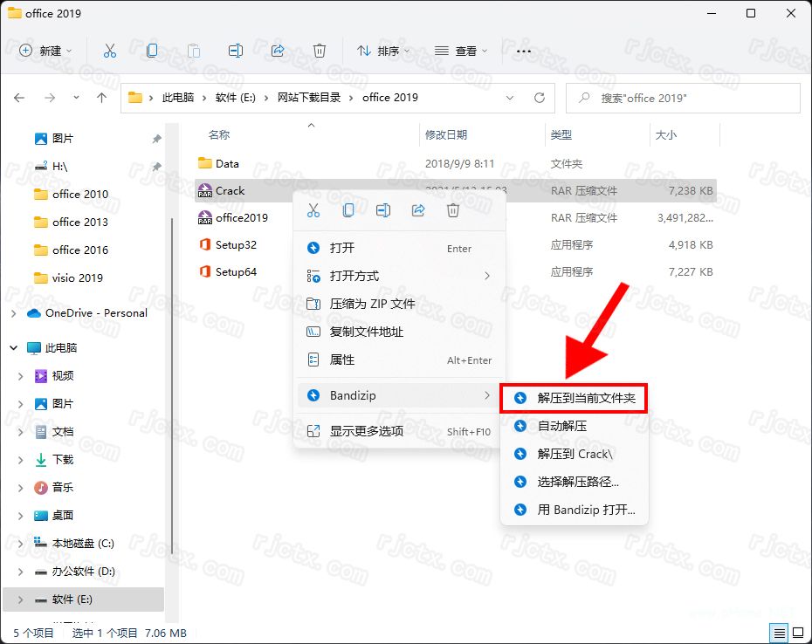Unpin 图片 from the quick access list
The image size is (812, 644).
point(155,138)
